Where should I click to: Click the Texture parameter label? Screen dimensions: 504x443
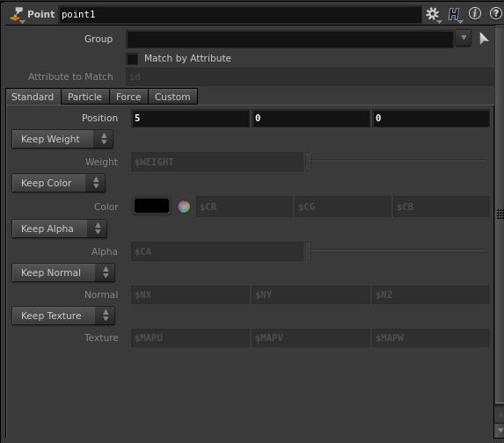click(101, 338)
